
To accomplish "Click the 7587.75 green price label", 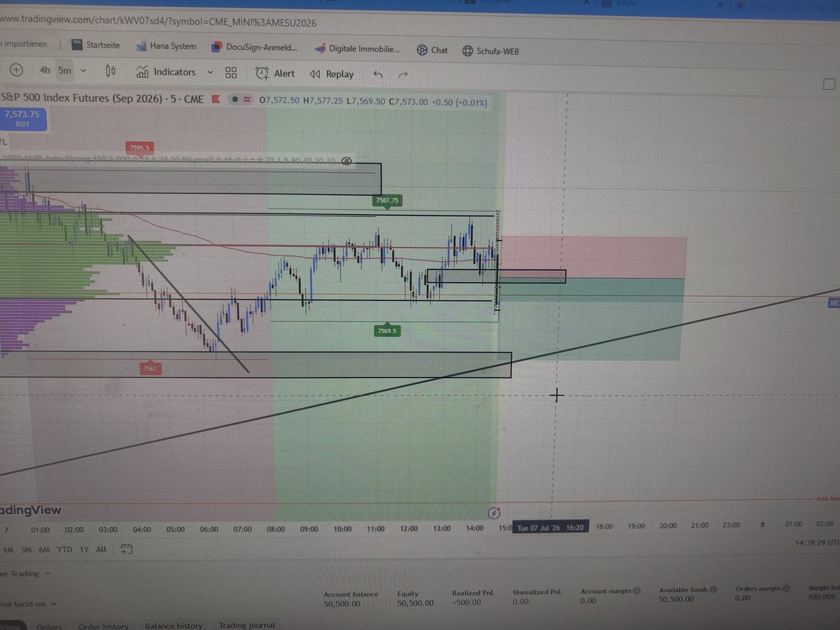I will tap(387, 200).
